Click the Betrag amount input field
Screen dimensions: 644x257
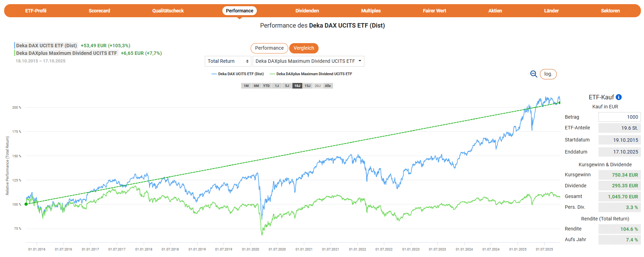coord(619,117)
